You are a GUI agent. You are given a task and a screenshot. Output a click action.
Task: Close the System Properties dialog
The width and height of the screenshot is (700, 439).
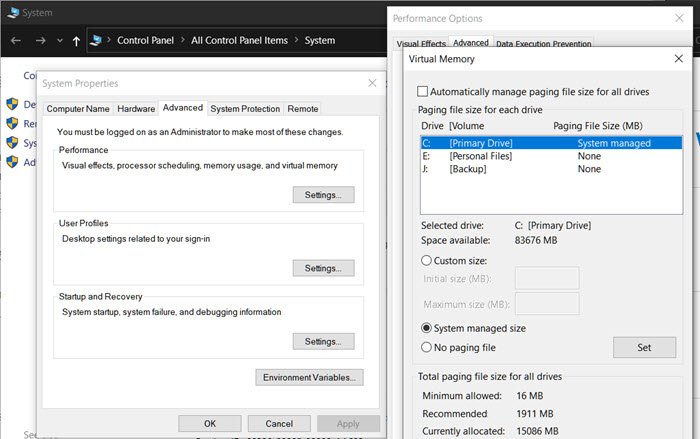[372, 83]
